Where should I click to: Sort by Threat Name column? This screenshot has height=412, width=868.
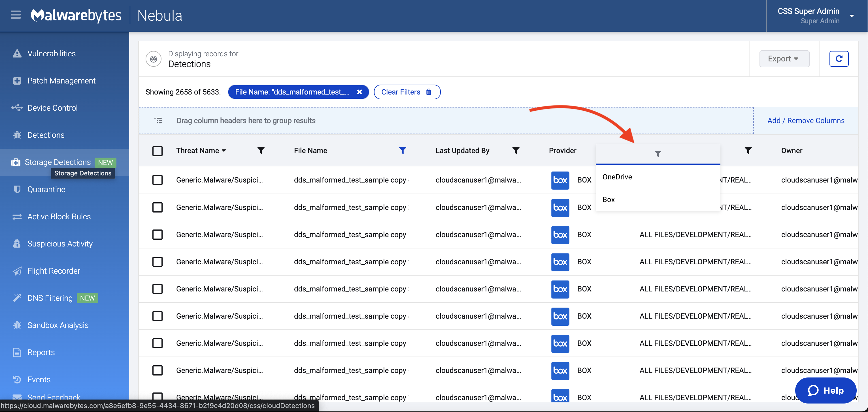(201, 151)
